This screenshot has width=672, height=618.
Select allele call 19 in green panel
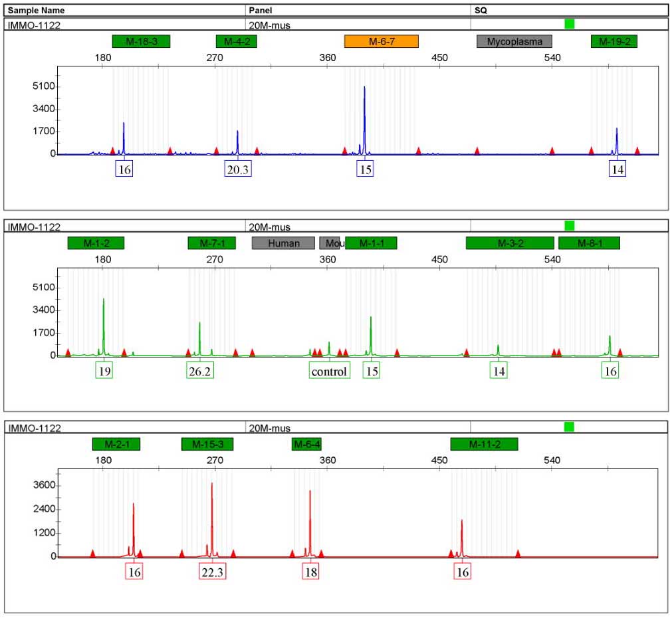click(x=104, y=370)
